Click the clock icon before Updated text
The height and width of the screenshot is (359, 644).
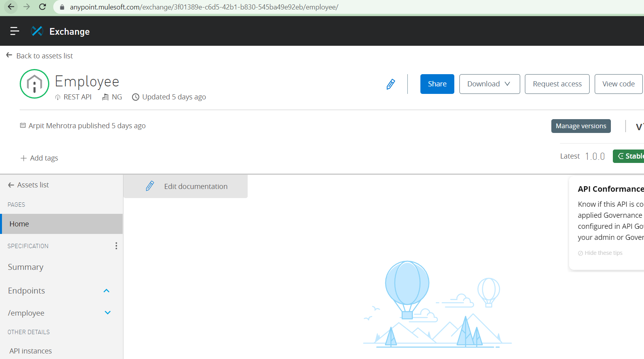point(136,97)
